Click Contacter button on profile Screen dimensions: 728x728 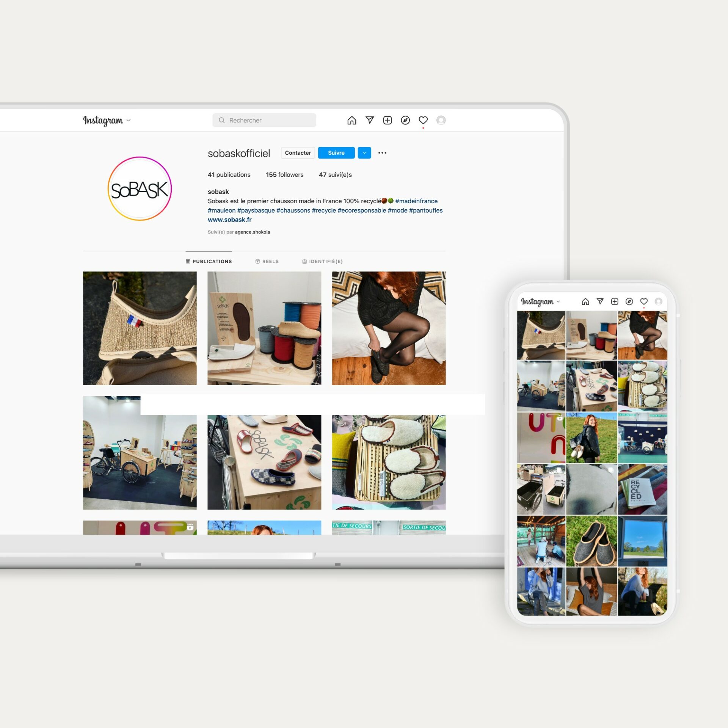[x=297, y=152]
